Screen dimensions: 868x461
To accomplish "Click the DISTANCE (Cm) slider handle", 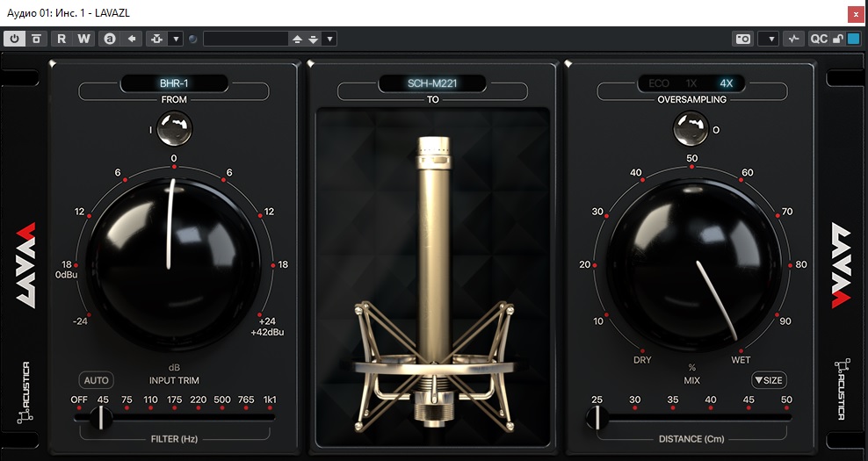I will point(597,417).
